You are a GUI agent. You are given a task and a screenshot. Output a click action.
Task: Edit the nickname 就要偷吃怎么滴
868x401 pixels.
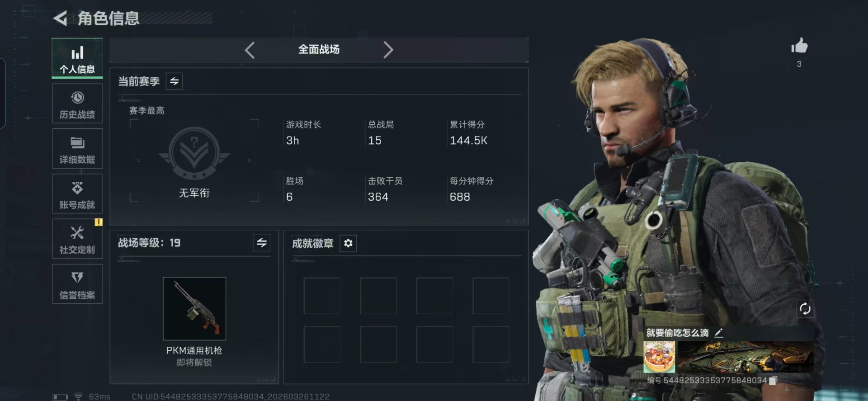click(719, 333)
